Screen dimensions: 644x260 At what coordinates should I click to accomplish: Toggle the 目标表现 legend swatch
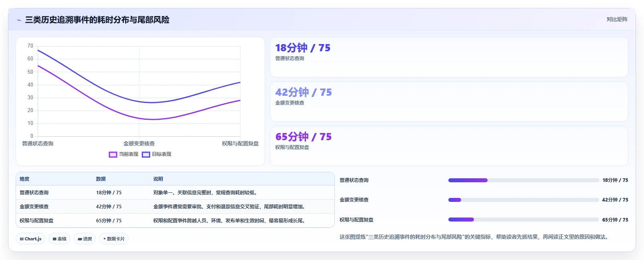pos(146,154)
